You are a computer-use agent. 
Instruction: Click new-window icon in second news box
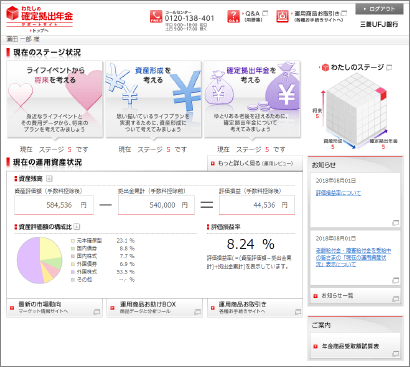click(x=395, y=280)
